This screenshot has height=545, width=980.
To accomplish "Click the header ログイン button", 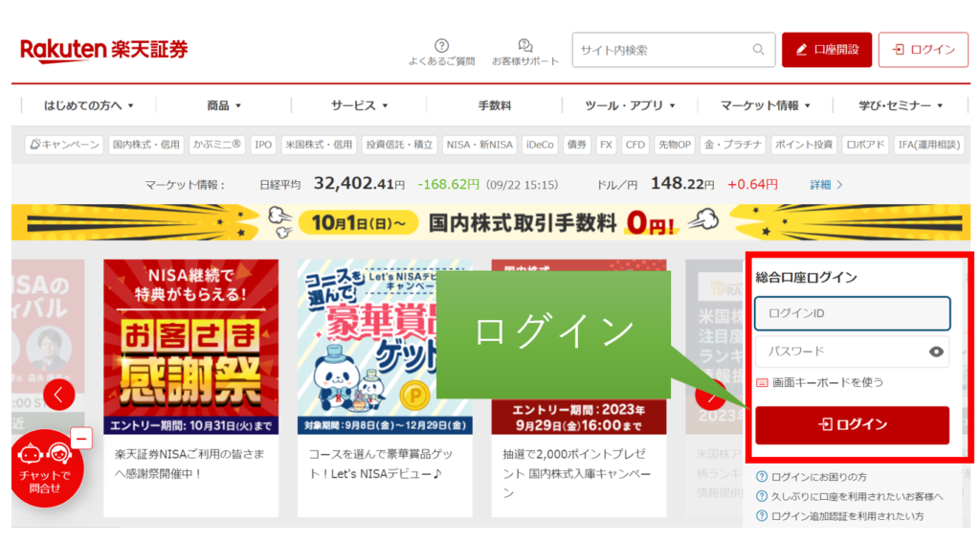I will pos(924,50).
